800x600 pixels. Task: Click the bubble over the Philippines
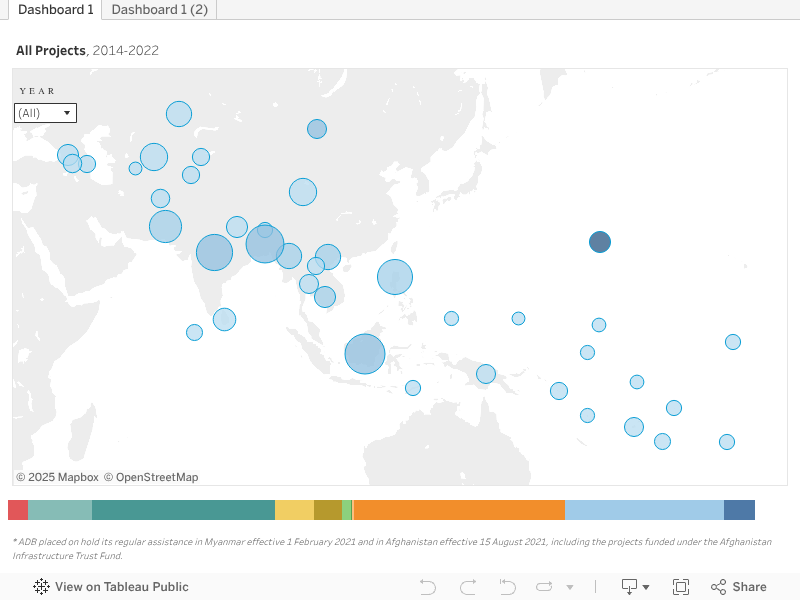point(395,277)
